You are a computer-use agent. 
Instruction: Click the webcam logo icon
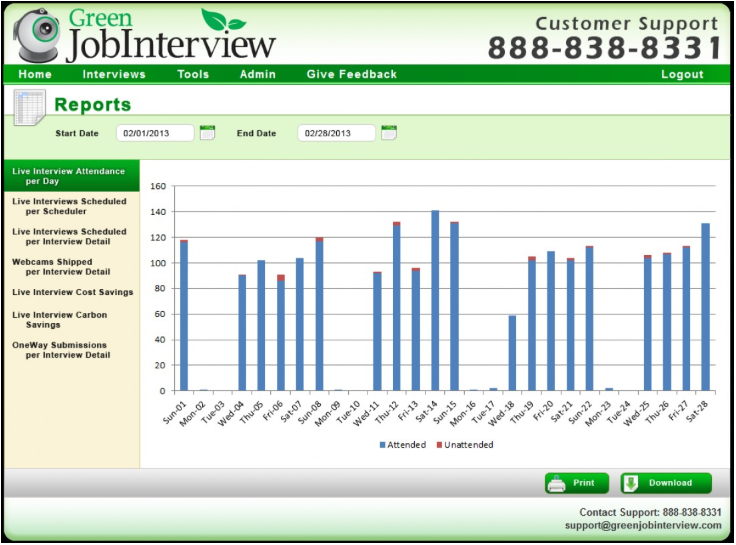[39, 35]
